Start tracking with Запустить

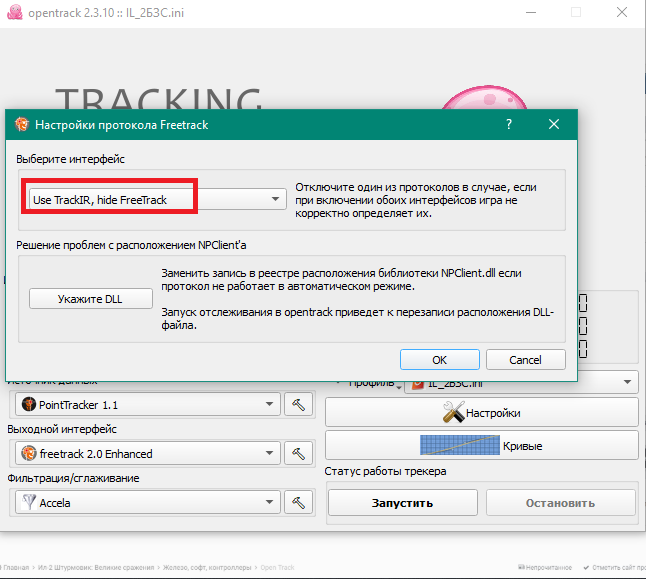403,503
